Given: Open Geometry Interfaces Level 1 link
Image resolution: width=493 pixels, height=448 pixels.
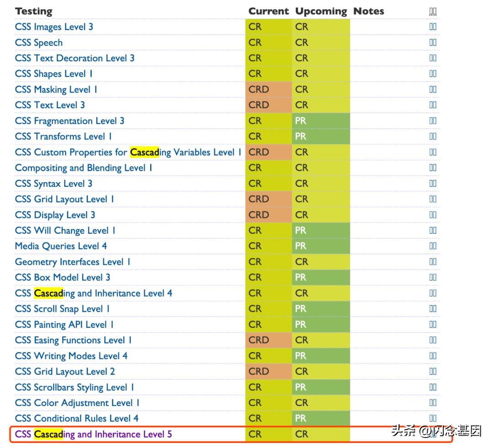Looking at the screenshot, I should (x=73, y=262).
